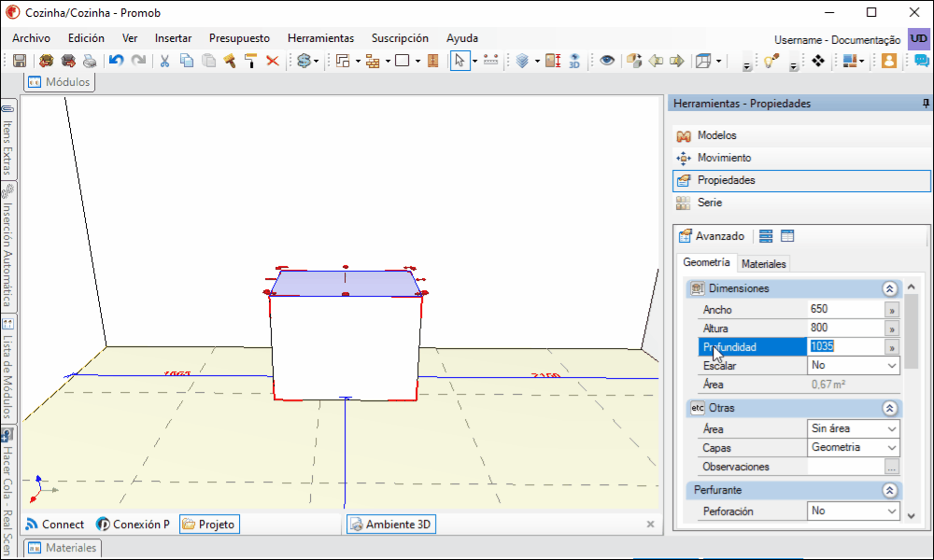The width and height of the screenshot is (934, 560).
Task: Click the wireframe cube display icon
Action: coord(703,61)
